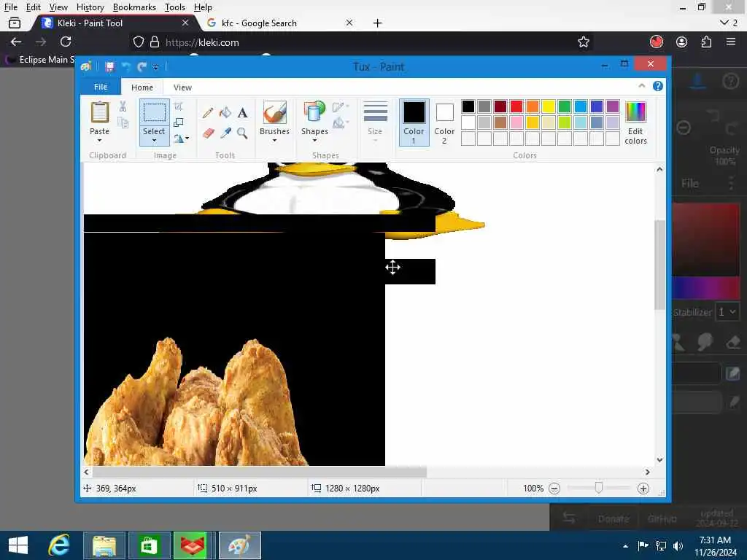Viewport: 747px width, 560px height.
Task: Pick the green color swatch
Action: coord(565,106)
